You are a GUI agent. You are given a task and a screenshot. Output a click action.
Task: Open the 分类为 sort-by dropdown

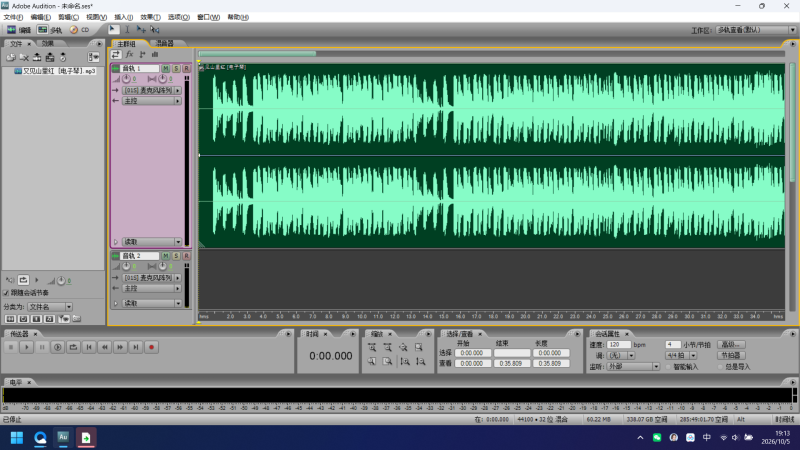coord(49,307)
